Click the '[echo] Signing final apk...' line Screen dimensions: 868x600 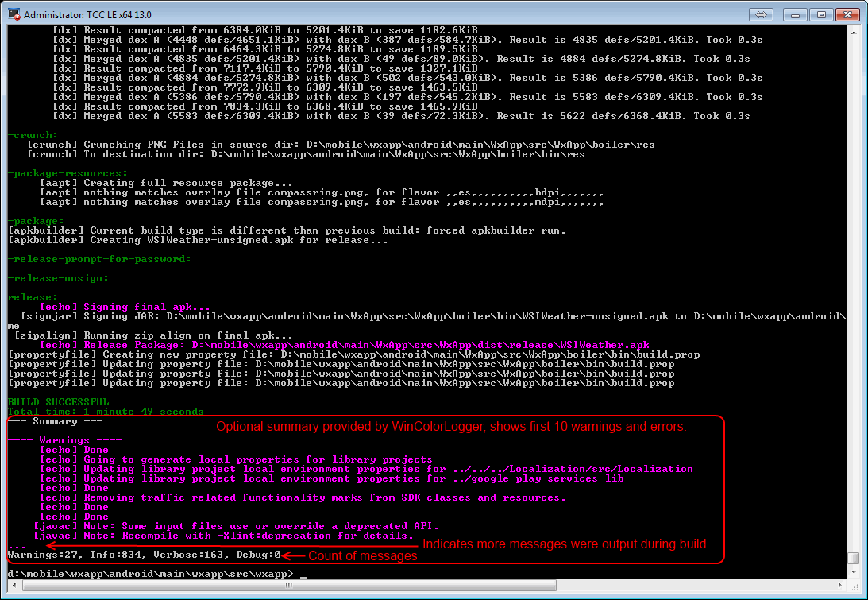125,307
